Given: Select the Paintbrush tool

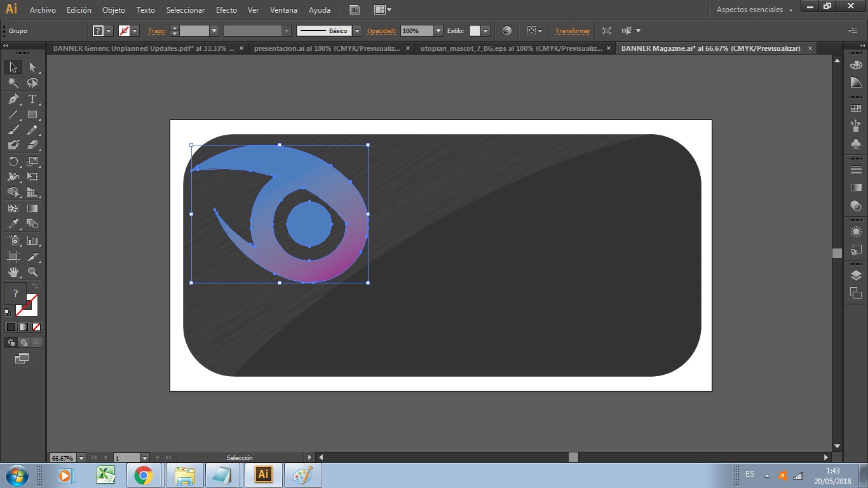Looking at the screenshot, I should 13,130.
